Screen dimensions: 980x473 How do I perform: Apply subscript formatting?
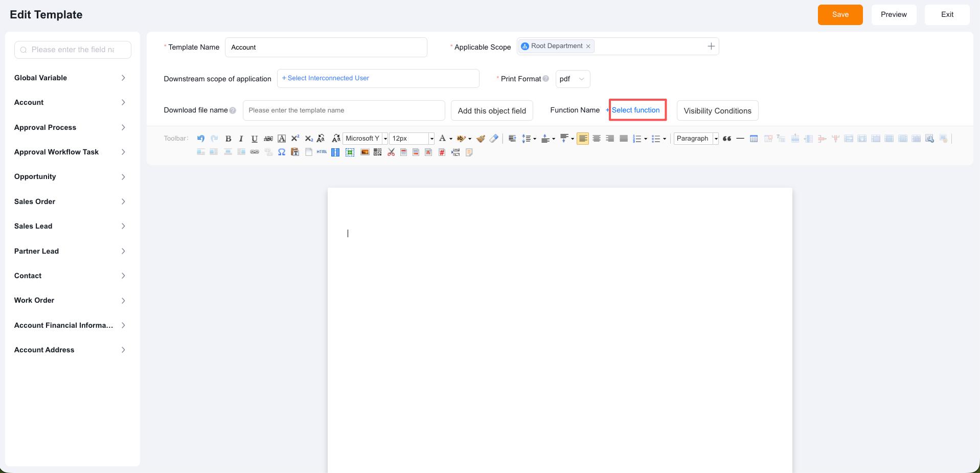(309, 139)
